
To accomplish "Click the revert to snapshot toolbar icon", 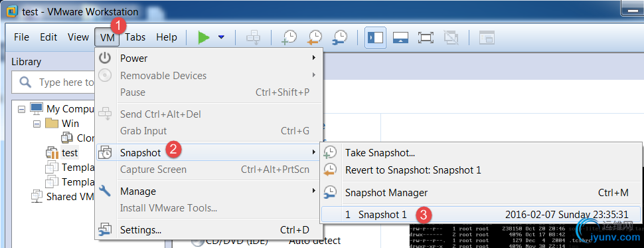I will point(315,37).
